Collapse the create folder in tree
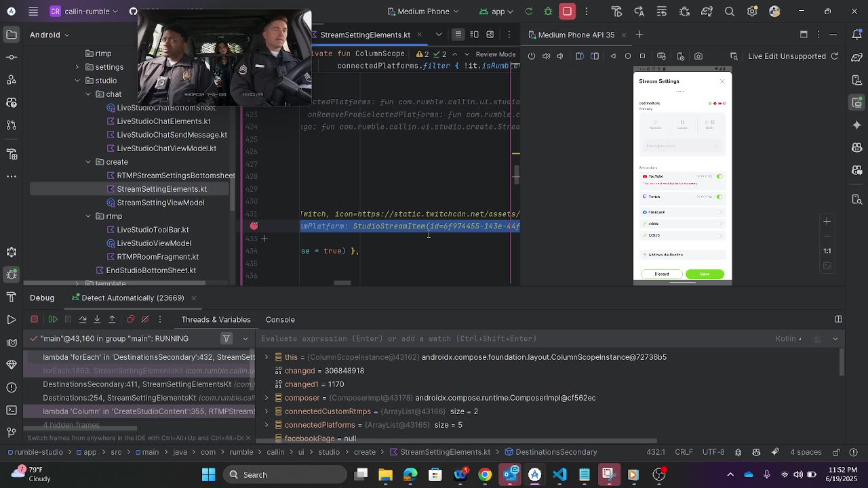This screenshot has width=868, height=488. 89,162
